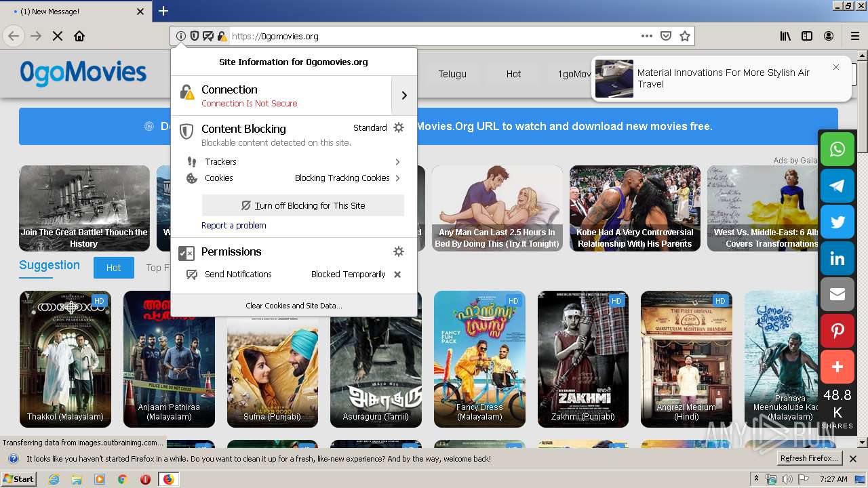Click the notification permission icon in URL bar
868x488 pixels.
[x=208, y=36]
